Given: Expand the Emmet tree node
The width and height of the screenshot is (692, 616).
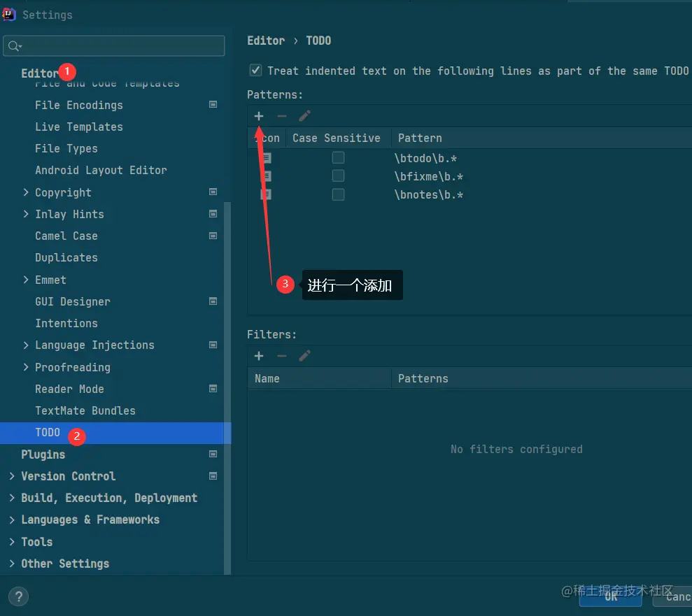Looking at the screenshot, I should pos(26,280).
